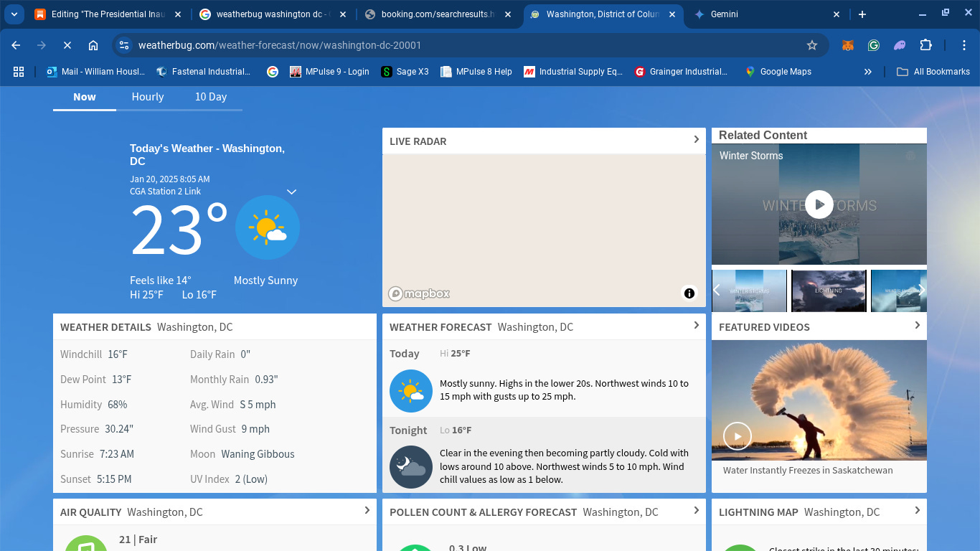Click the CGA Station 2 Link text
Image resolution: width=980 pixels, height=551 pixels.
tap(165, 192)
